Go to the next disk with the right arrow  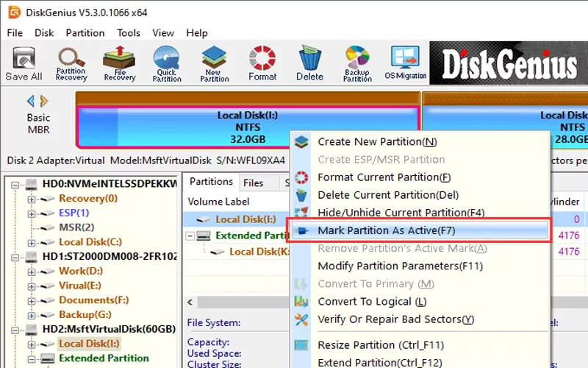(x=44, y=101)
